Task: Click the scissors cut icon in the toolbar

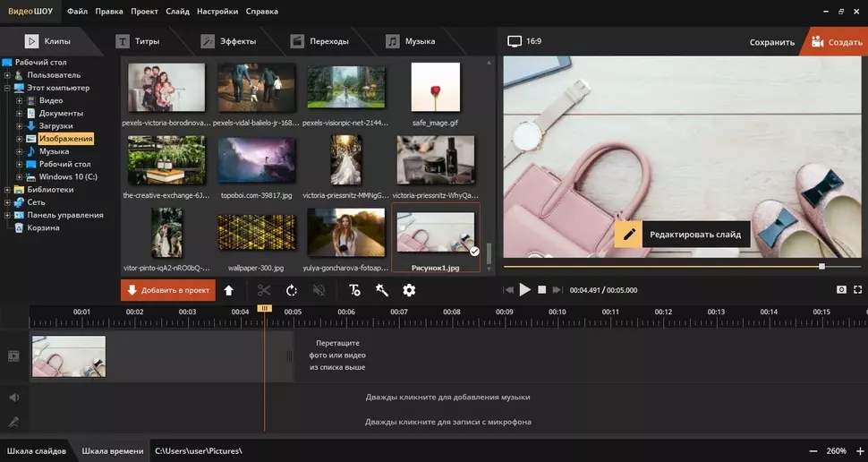Action: pos(263,290)
